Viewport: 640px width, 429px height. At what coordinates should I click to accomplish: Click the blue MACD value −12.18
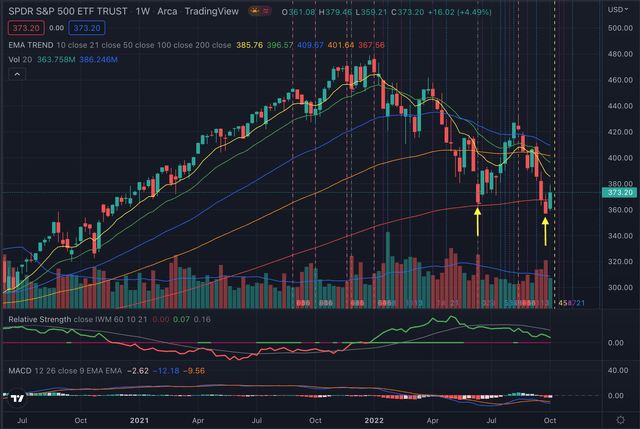[x=166, y=371]
